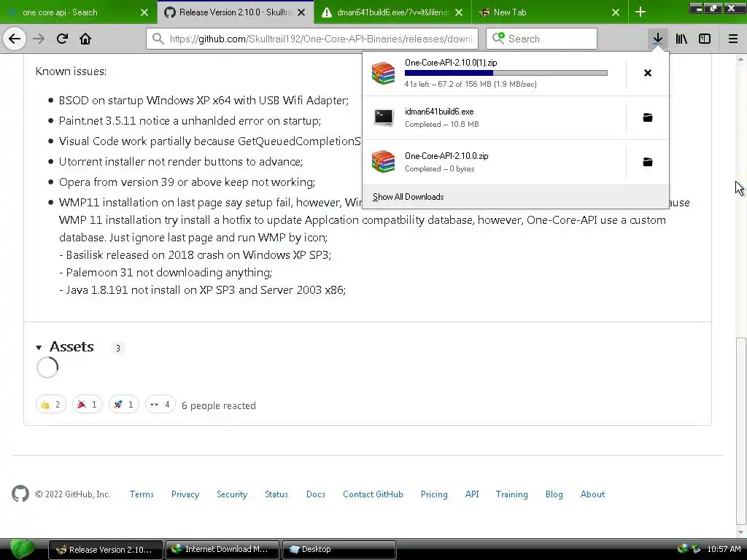Open the API footer link
The image size is (747, 560).
click(472, 494)
